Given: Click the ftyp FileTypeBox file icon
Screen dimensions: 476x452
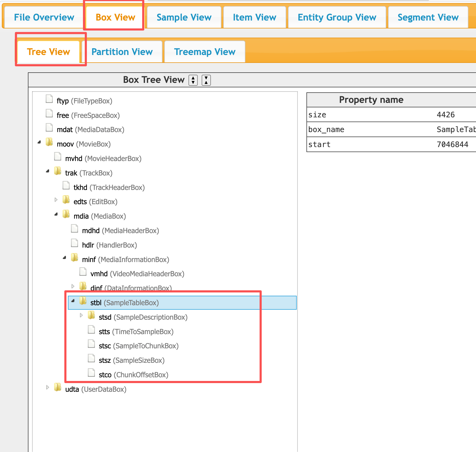Looking at the screenshot, I should pos(49,99).
